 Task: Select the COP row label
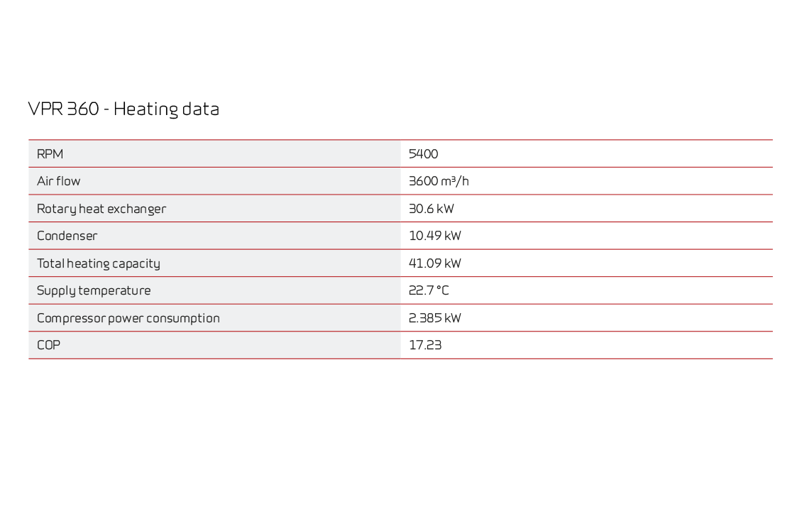click(49, 345)
